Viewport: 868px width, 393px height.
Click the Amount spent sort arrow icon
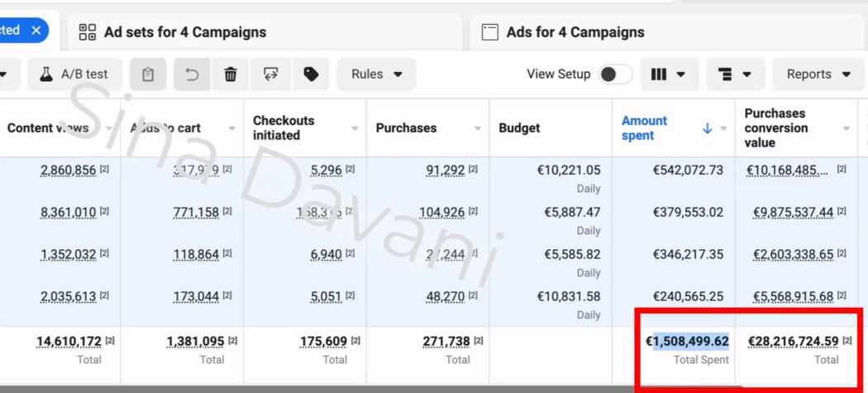tap(707, 128)
